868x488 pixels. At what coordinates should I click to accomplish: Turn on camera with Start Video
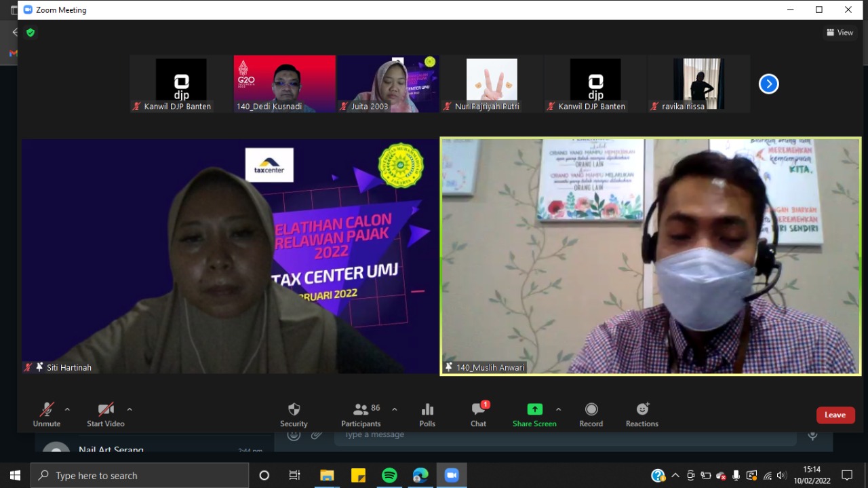coord(105,414)
